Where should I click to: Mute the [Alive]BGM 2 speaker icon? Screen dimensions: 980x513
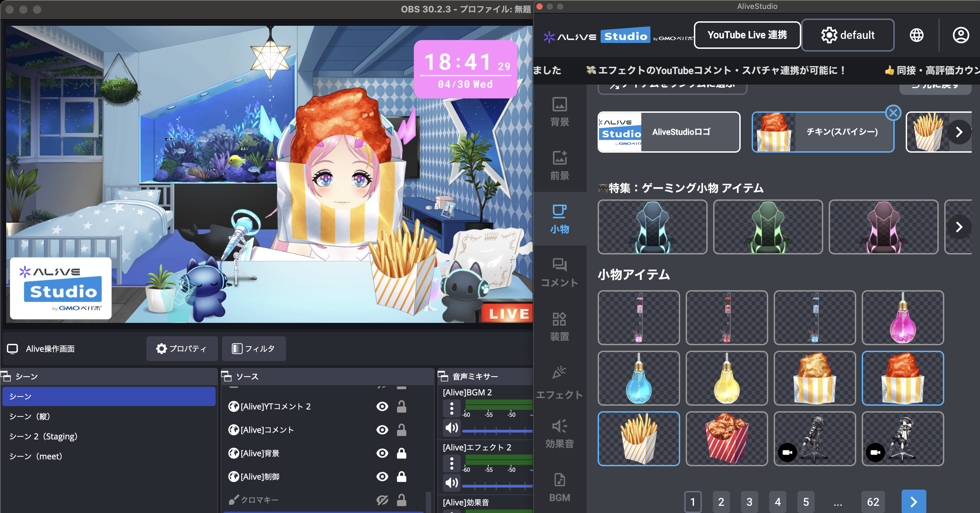coord(451,428)
